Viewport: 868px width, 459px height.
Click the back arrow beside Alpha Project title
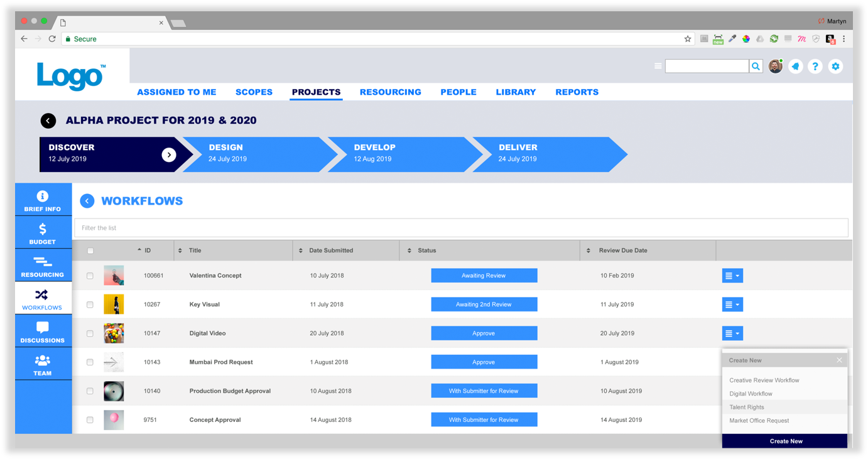coord(48,121)
